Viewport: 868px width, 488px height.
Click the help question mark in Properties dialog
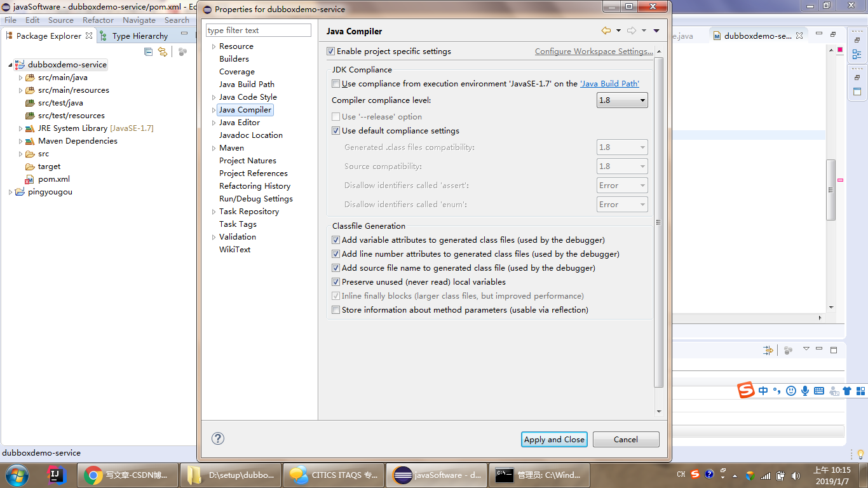219,438
